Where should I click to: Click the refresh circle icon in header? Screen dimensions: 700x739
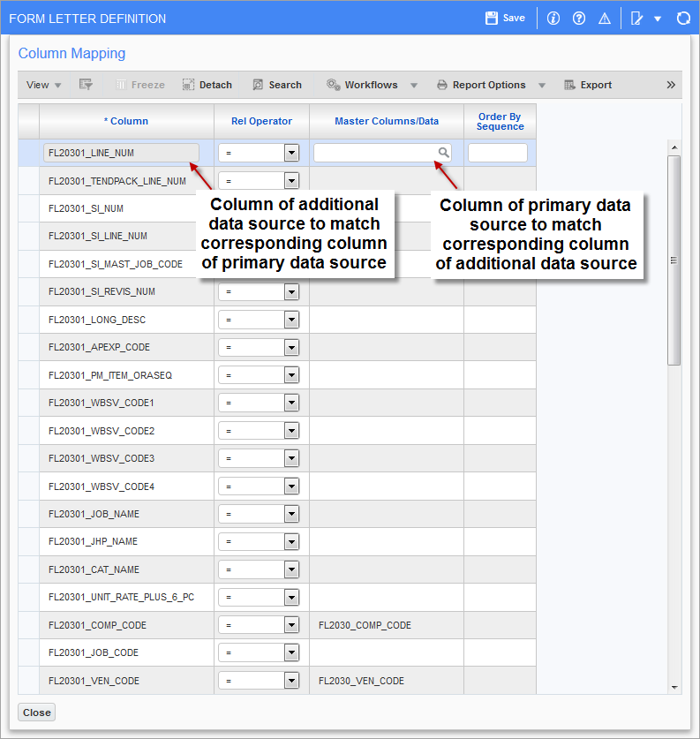pos(683,19)
